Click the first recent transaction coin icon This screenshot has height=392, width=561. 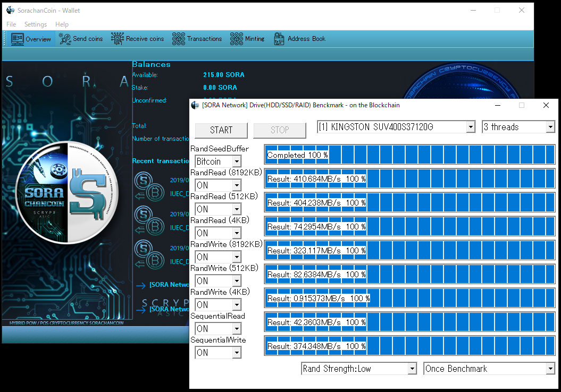click(x=149, y=186)
